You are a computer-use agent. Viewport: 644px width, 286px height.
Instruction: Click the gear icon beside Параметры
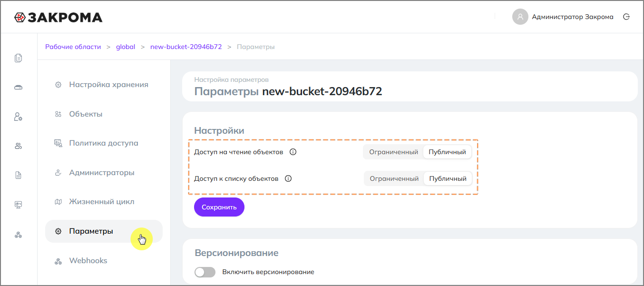(x=58, y=231)
